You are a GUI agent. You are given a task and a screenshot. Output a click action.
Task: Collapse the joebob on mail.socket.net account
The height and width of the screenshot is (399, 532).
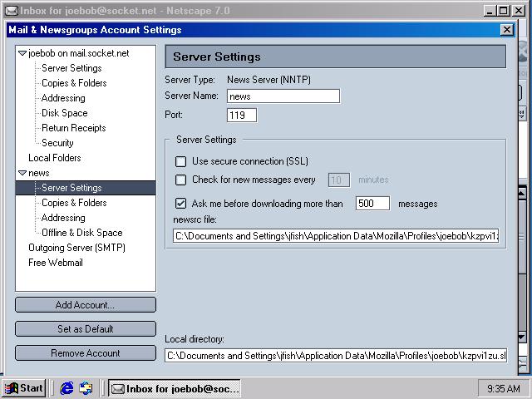(x=22, y=53)
